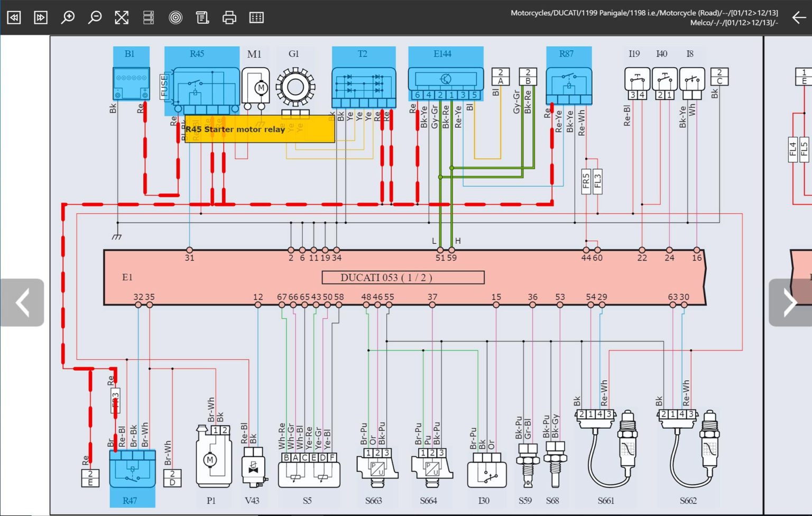
Task: Click the back arrow in the header
Action: point(799,17)
